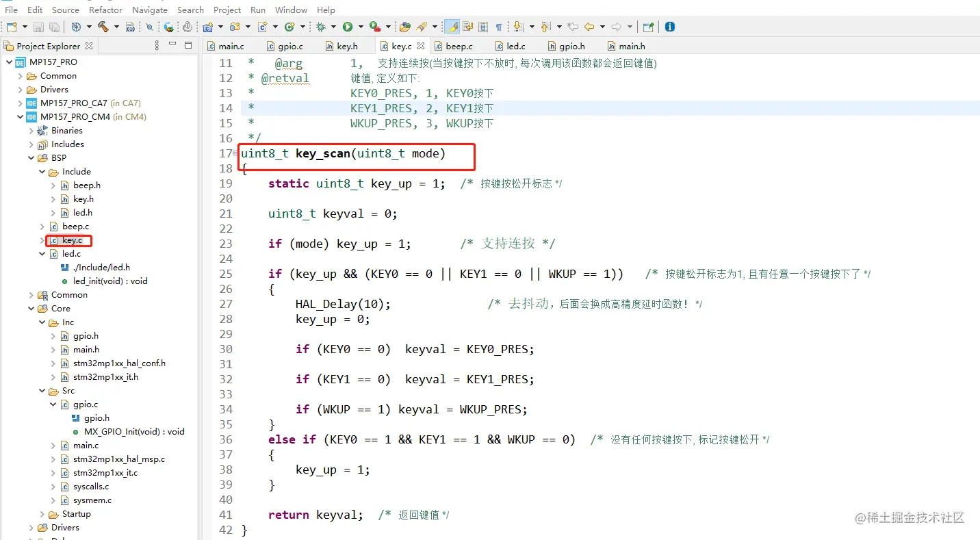Expand the Binaries node

click(x=31, y=131)
